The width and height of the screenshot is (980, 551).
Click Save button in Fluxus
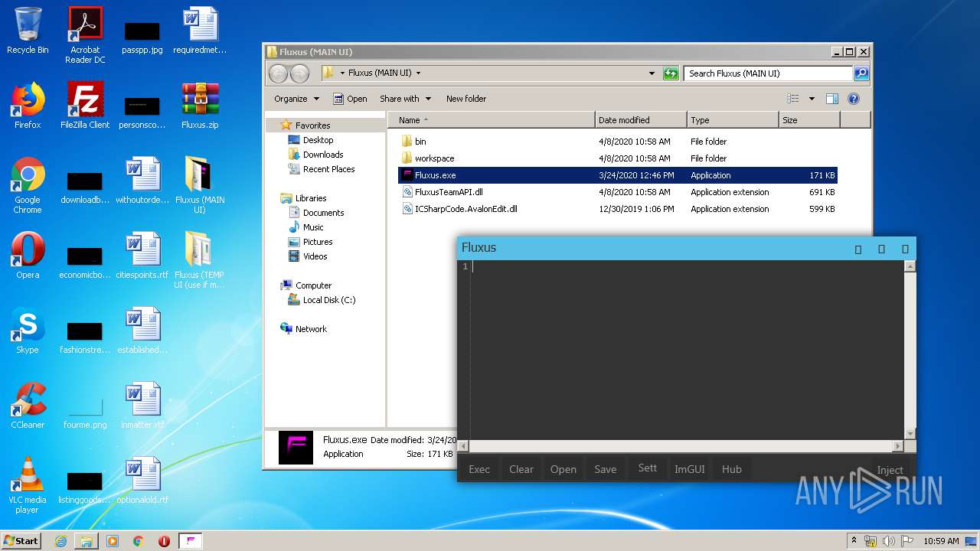[x=606, y=469]
